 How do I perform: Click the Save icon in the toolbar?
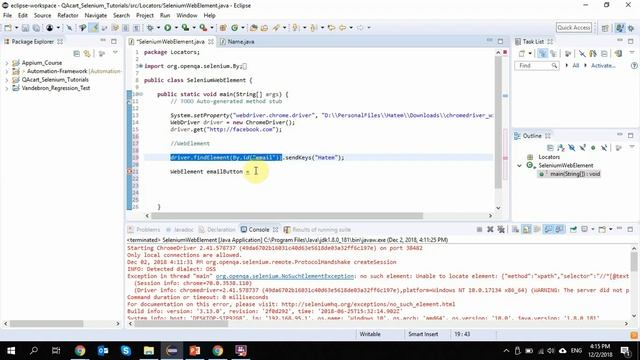click(25, 28)
